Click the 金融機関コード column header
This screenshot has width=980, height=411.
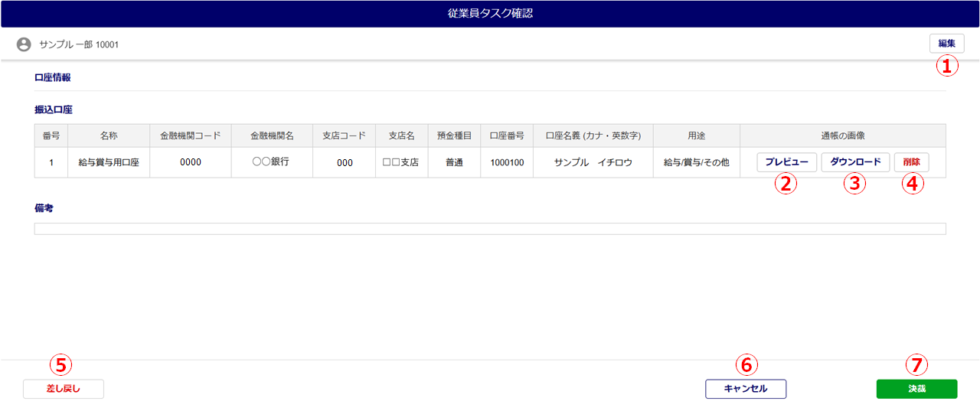(190, 135)
